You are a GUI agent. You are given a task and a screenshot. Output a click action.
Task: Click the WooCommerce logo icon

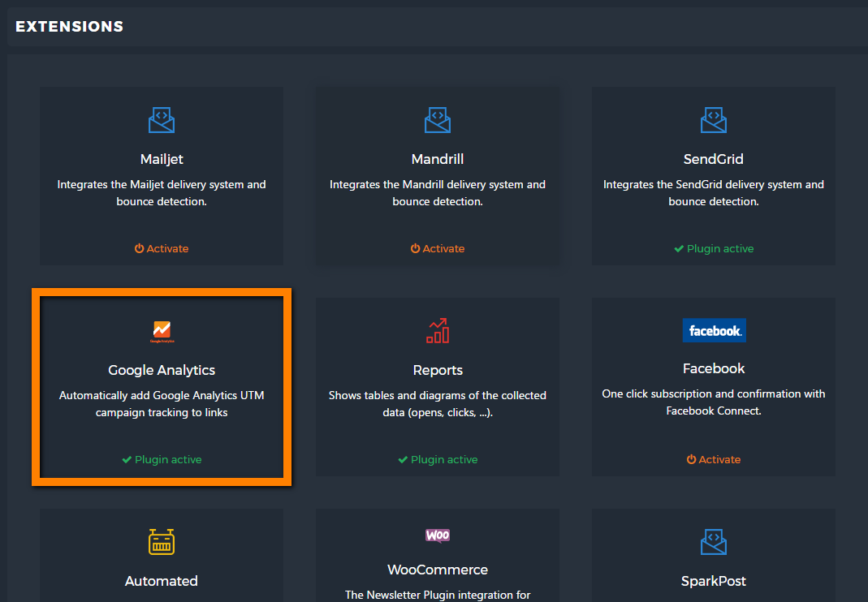coord(438,535)
